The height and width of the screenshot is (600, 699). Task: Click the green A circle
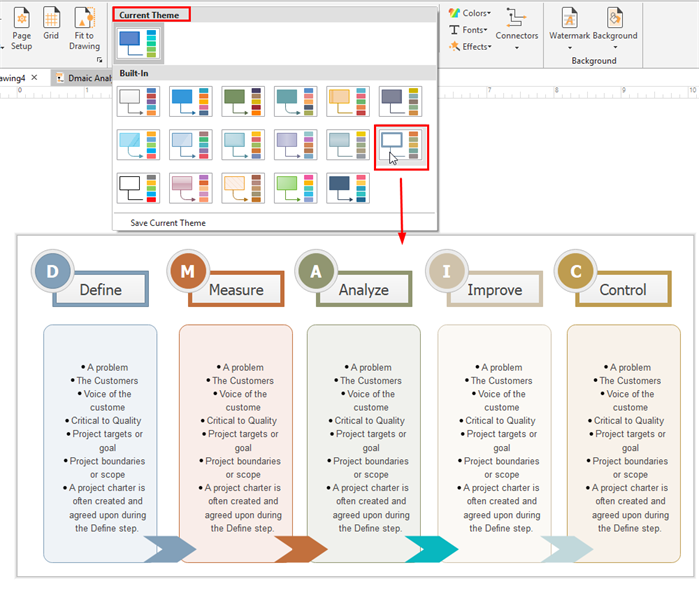(316, 271)
